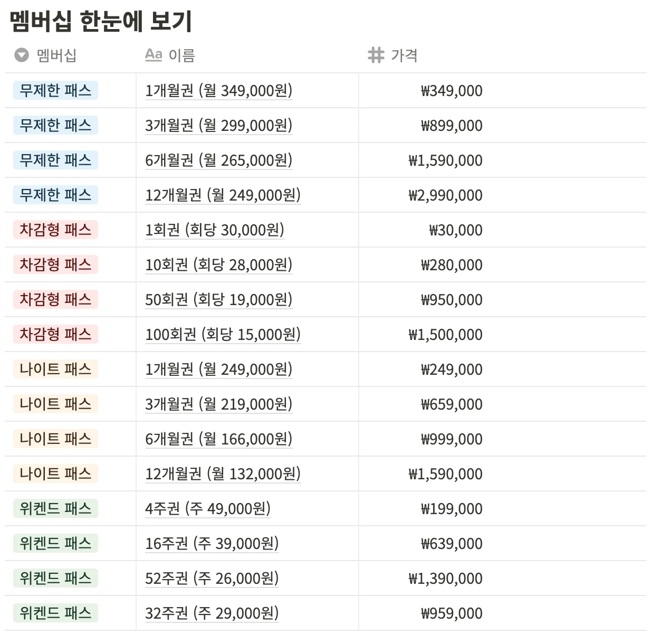Open the 52주권 (주 26,000원) entry

212,578
